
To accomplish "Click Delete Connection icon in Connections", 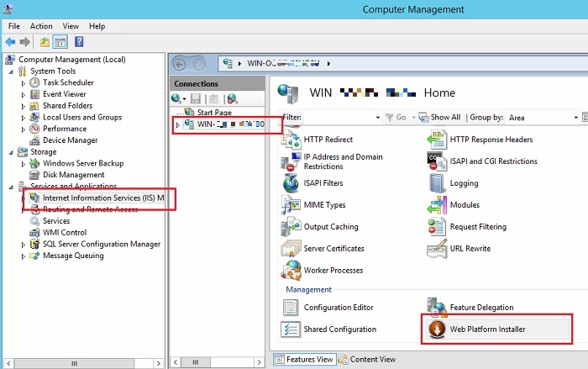I will coord(232,98).
